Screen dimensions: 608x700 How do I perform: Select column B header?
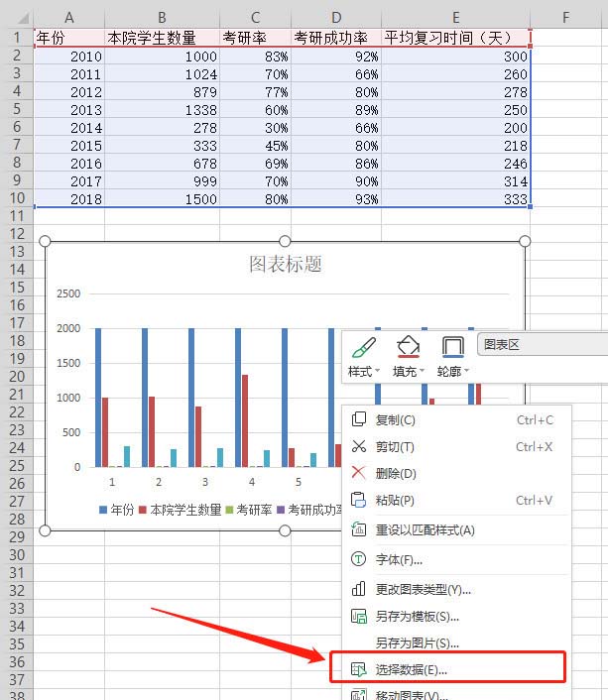(162, 18)
